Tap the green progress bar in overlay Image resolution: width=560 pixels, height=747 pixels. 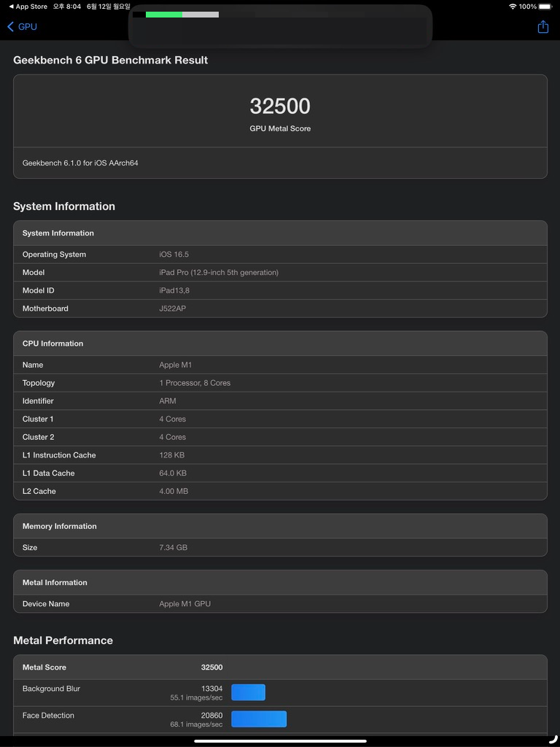point(164,15)
